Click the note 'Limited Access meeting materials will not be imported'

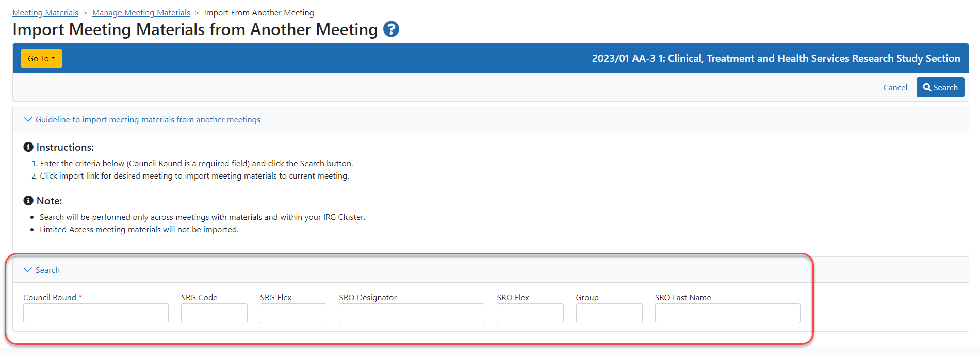139,230
